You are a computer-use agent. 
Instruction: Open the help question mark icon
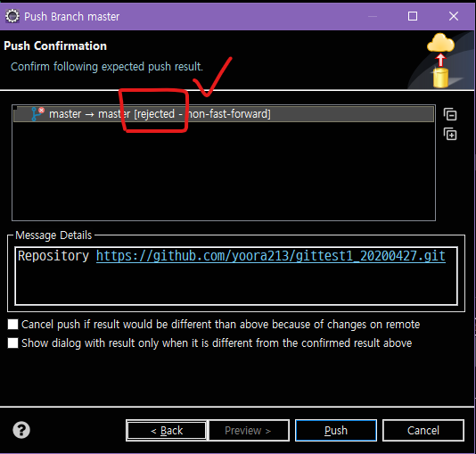point(21,430)
